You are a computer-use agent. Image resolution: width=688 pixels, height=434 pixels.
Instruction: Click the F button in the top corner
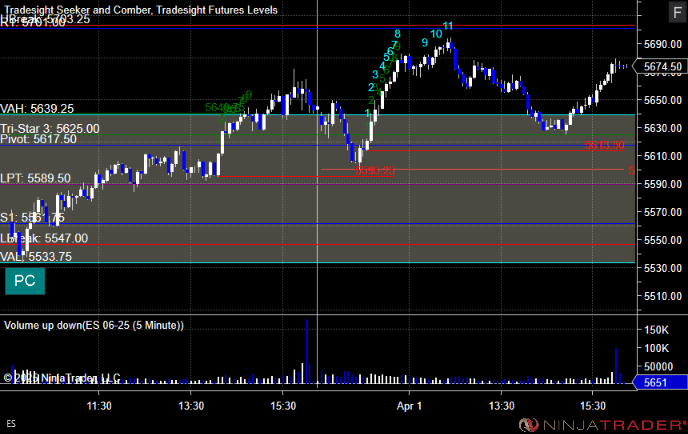coord(677,12)
